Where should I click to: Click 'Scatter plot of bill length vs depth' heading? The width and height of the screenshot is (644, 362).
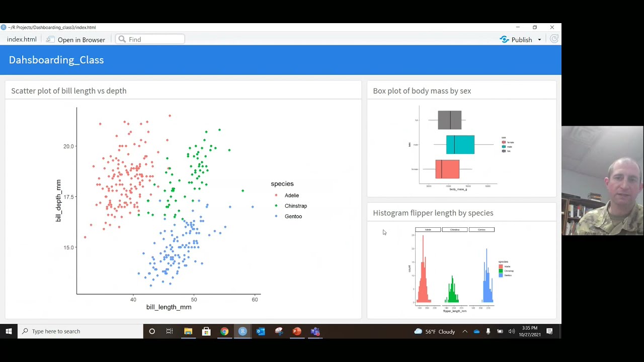point(69,90)
